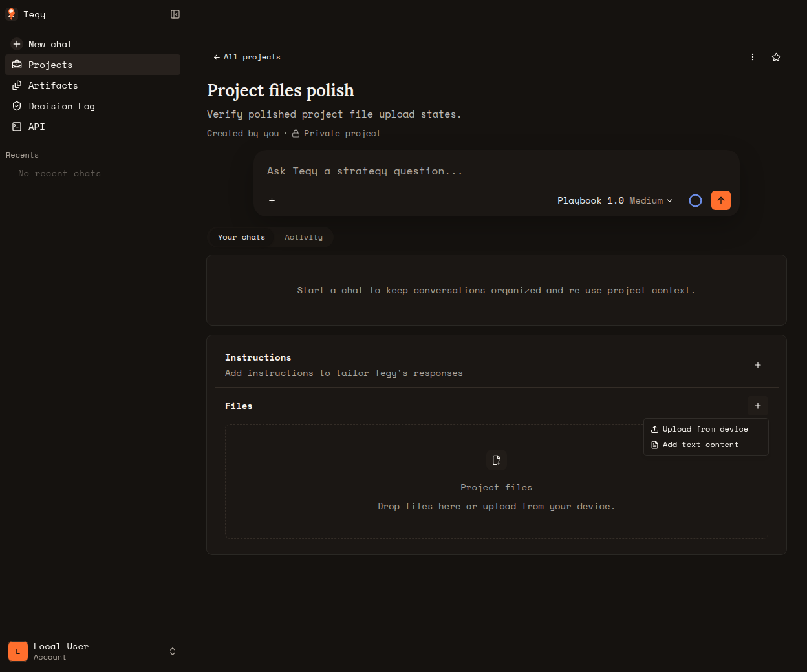Screen dimensions: 807x672
Task: Click the attach plus in chat box
Action: [x=272, y=200]
